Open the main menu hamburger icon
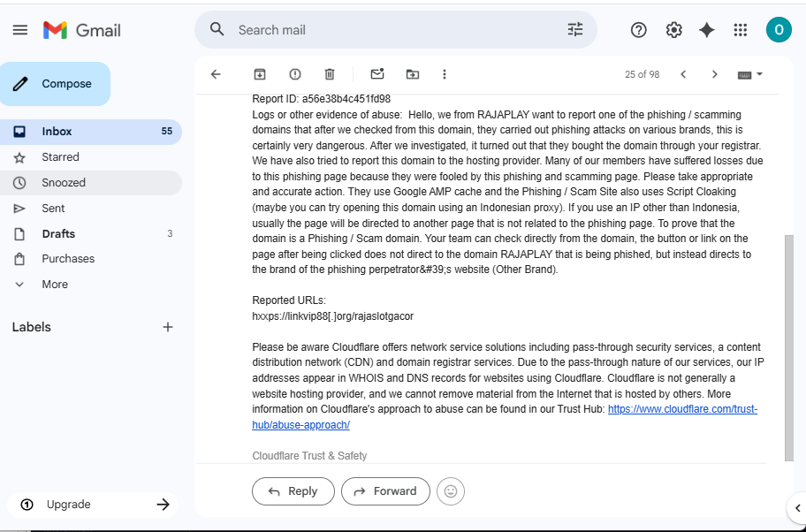The width and height of the screenshot is (806, 532). point(20,30)
